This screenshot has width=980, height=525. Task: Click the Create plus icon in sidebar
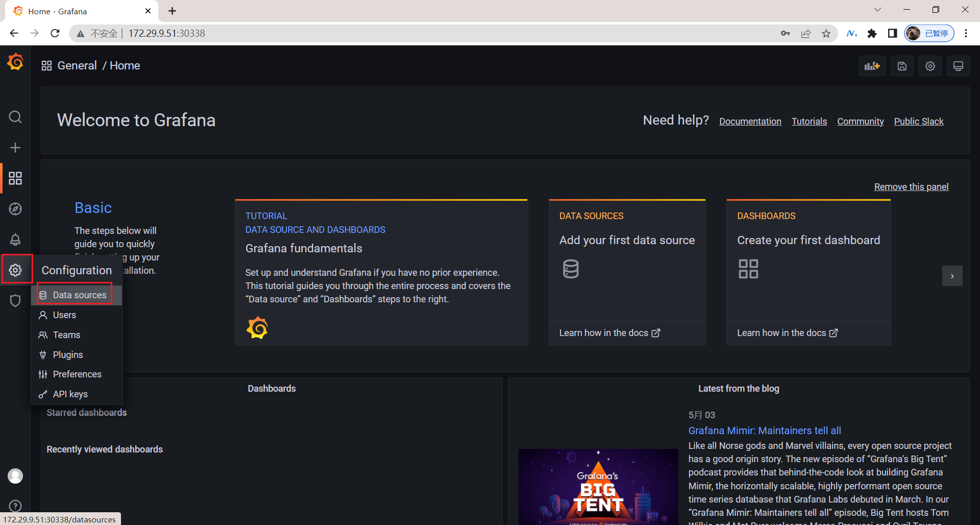15,148
